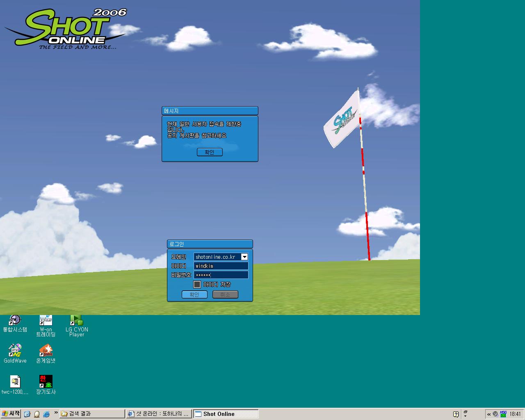The height and width of the screenshot is (420, 525).
Task: Open the MSG messenger tray icon
Action: click(503, 414)
